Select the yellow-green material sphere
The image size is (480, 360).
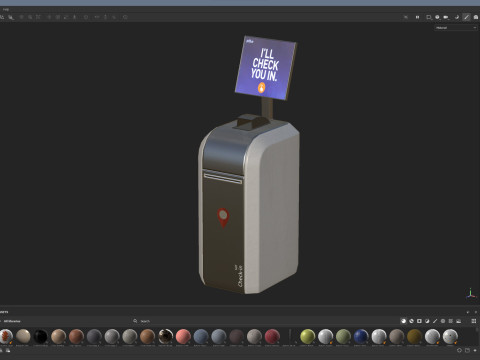coord(307,336)
